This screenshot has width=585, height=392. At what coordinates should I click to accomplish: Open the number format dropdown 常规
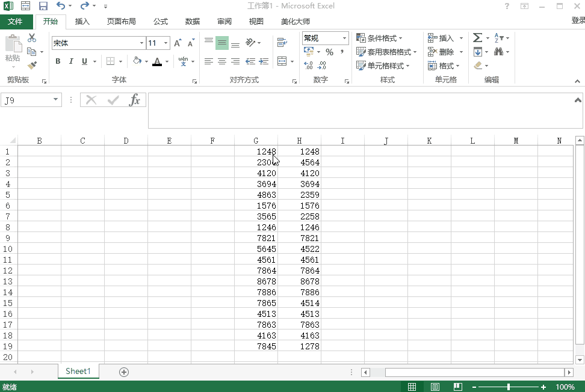[344, 38]
